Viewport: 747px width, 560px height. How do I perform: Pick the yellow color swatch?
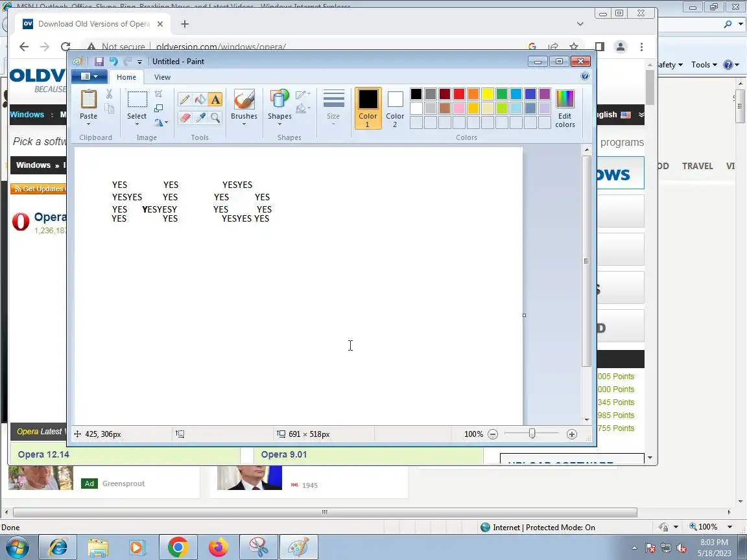(x=488, y=94)
